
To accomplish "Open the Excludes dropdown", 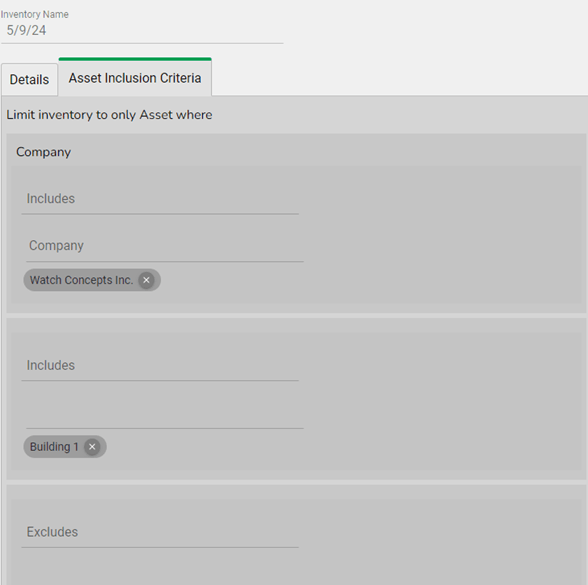I will click(160, 532).
